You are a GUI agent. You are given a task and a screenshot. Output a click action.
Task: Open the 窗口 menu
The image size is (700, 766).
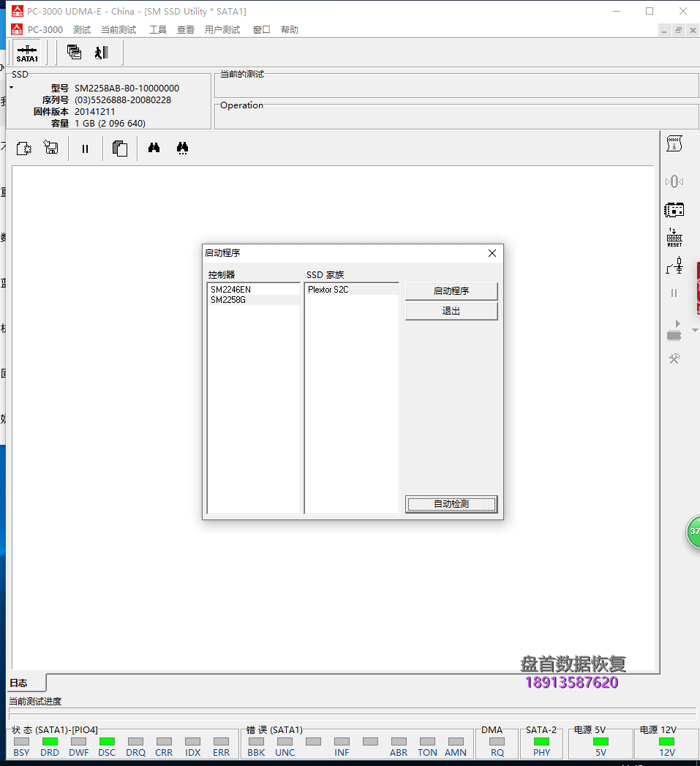tap(262, 30)
